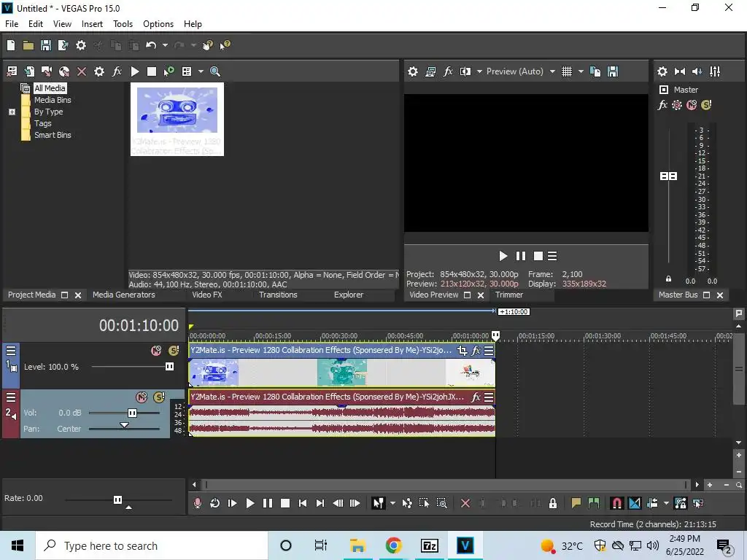Image resolution: width=747 pixels, height=560 pixels.
Task: Open Project Media Views dropdown arrow
Action: 201,71
